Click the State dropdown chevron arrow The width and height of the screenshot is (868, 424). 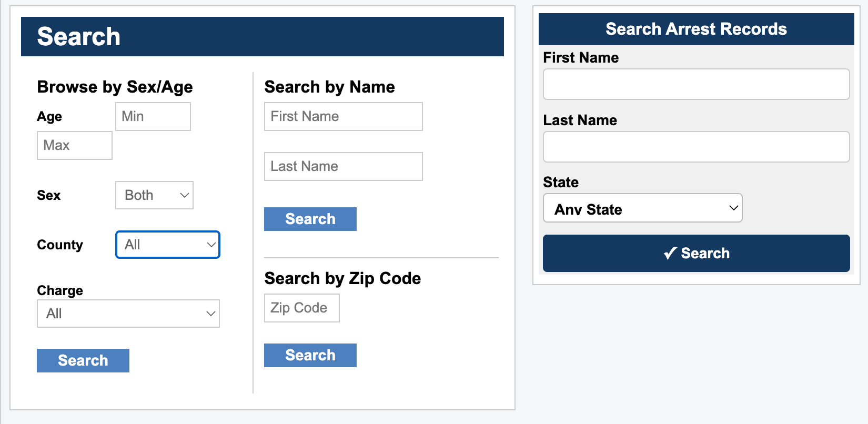pos(733,208)
